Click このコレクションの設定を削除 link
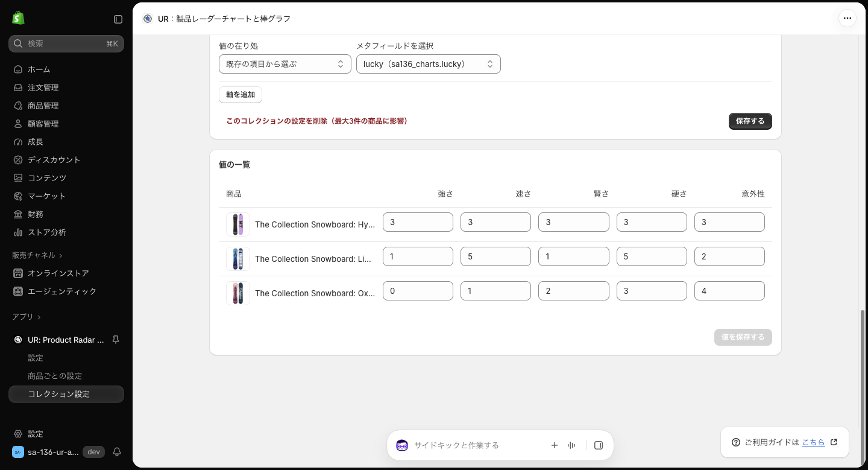This screenshot has height=470, width=868. coord(317,121)
